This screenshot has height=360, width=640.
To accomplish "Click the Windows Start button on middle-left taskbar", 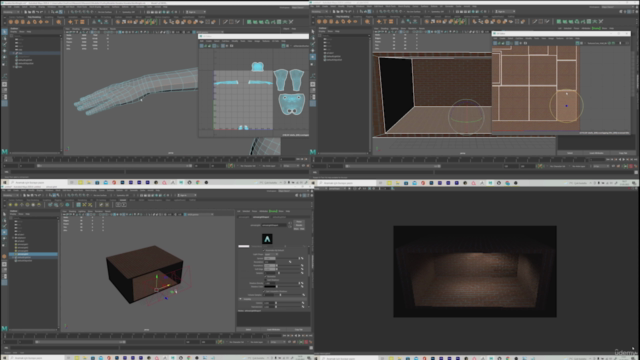I will (x=5, y=182).
